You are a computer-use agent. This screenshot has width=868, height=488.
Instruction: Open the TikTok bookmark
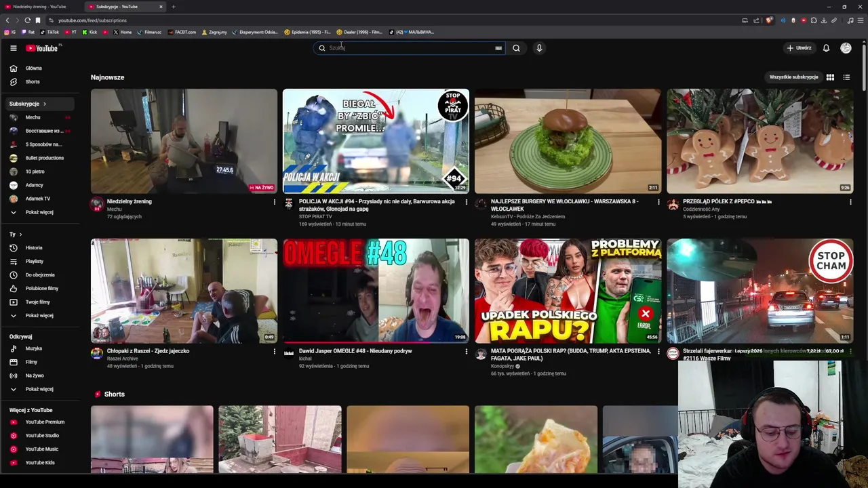point(50,32)
